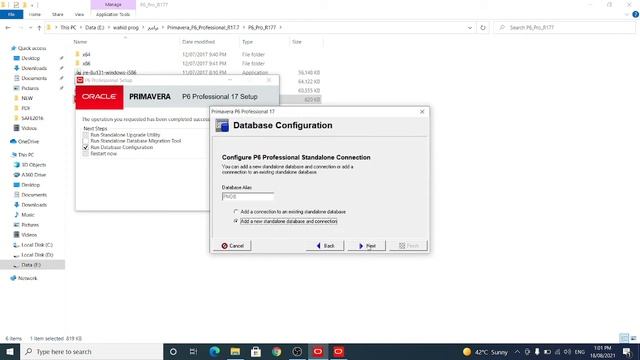Open OneDrive in navigation pane
The height and width of the screenshot is (360, 640).
click(x=28, y=142)
